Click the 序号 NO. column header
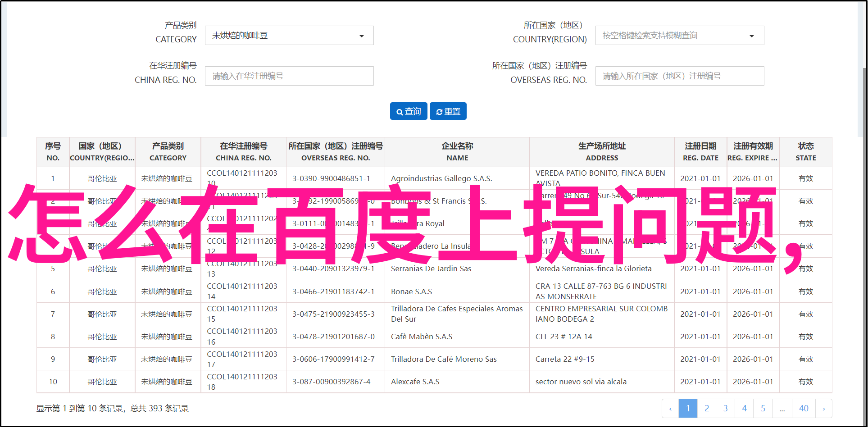 pyautogui.click(x=53, y=152)
